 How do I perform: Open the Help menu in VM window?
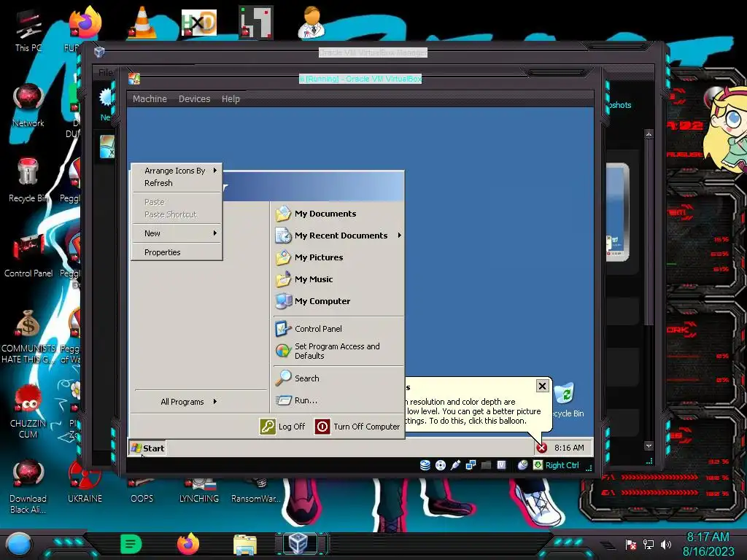(231, 99)
